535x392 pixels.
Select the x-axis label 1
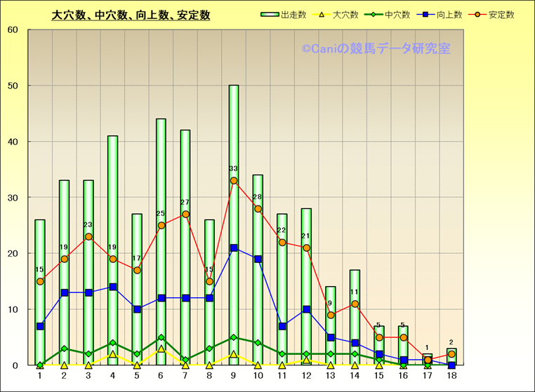tap(40, 377)
